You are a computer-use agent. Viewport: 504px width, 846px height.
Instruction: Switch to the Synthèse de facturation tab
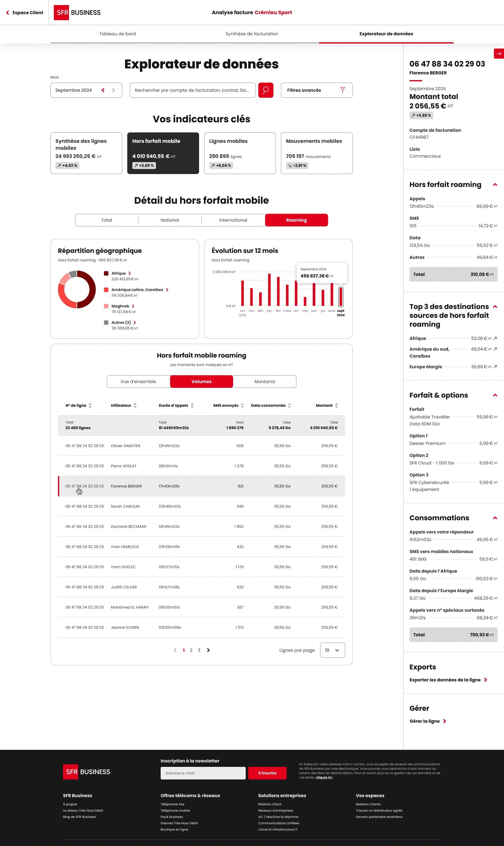point(252,34)
